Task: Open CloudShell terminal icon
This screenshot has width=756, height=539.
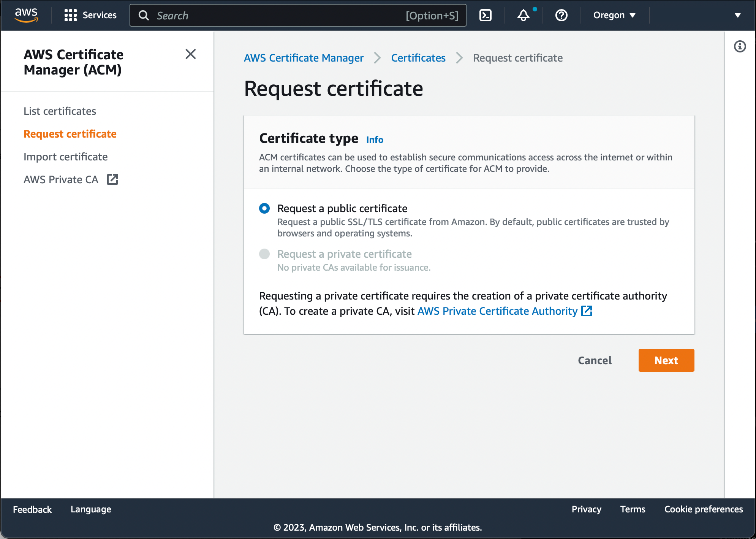Action: 486,15
